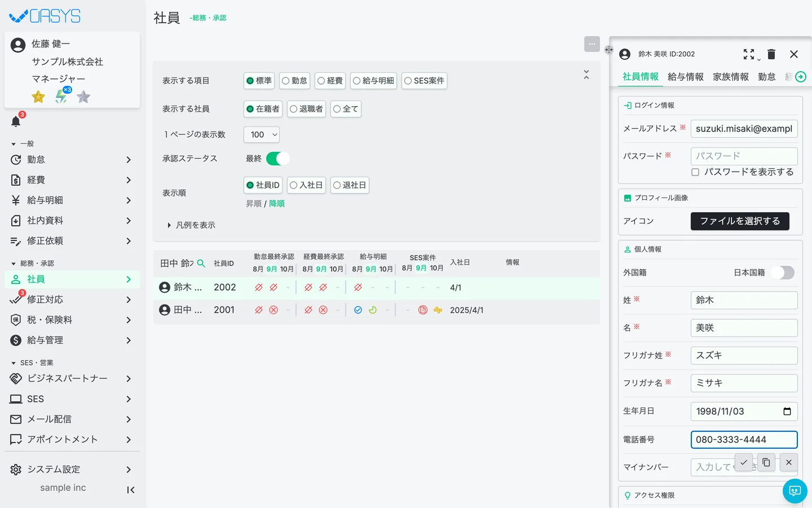Click the gray star badge
This screenshot has height=508, width=812.
(83, 97)
